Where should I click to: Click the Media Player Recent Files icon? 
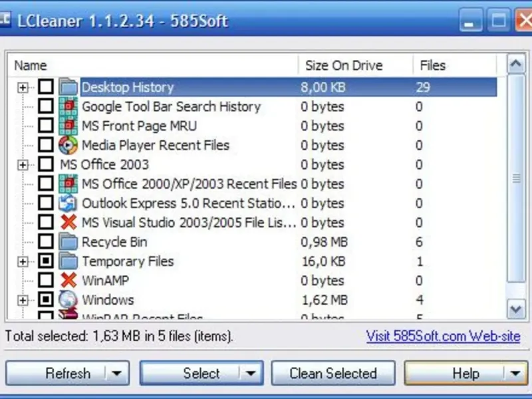[x=68, y=145]
